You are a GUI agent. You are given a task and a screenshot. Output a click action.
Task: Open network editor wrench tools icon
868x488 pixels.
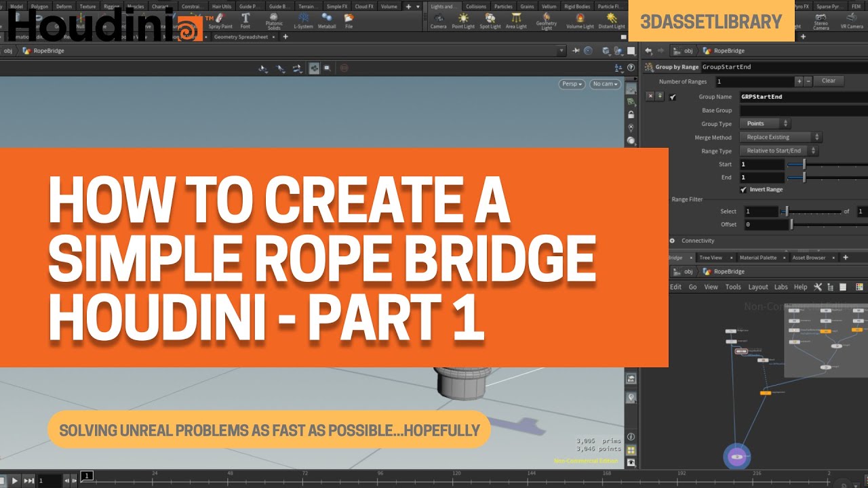[817, 287]
